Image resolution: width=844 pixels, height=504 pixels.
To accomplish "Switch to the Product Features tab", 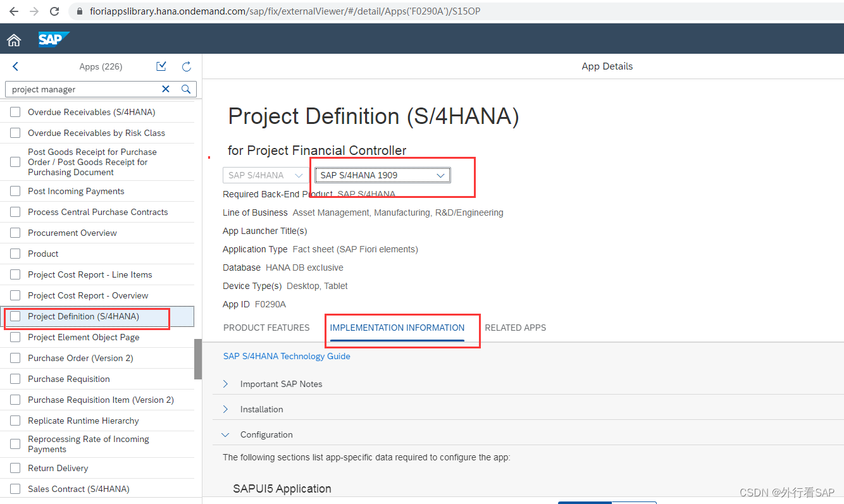I will click(x=266, y=328).
